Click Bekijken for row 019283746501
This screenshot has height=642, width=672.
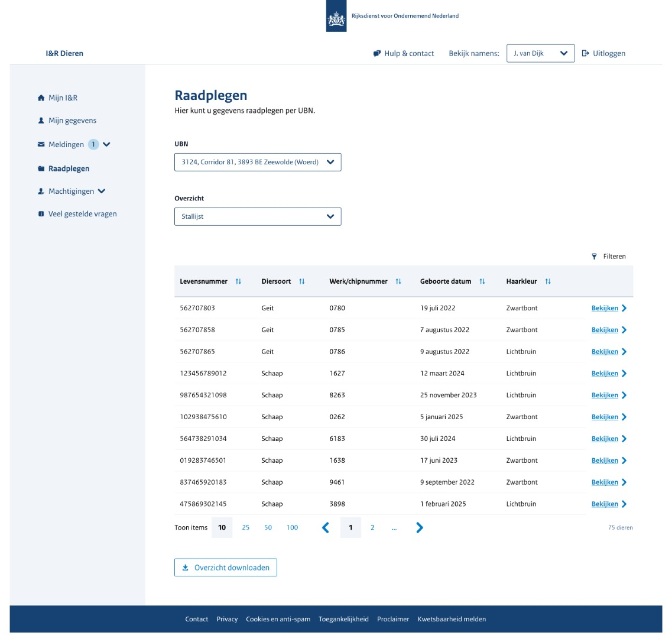605,461
